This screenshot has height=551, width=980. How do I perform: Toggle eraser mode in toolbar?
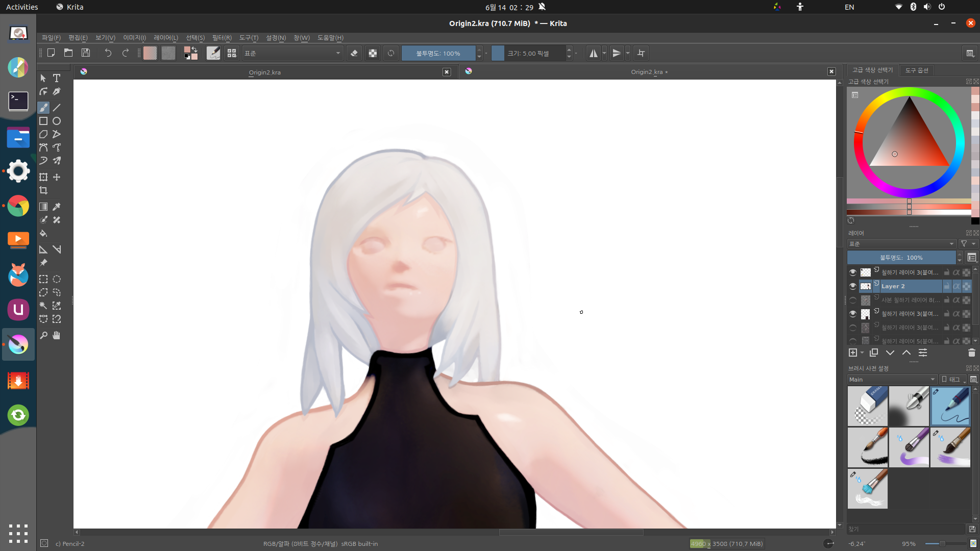354,53
